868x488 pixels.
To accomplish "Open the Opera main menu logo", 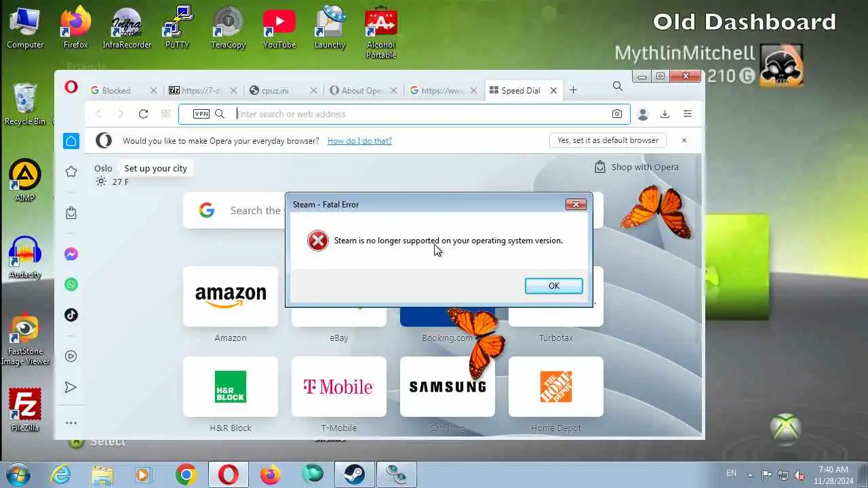I will coord(71,87).
